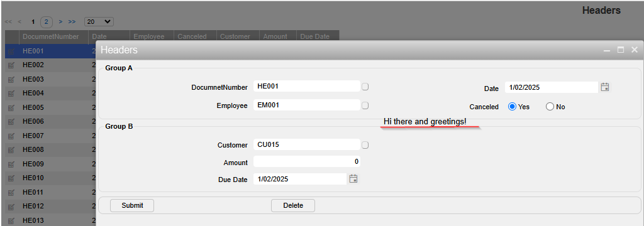
Task: Open the page size dropdown showing 20
Action: point(99,22)
